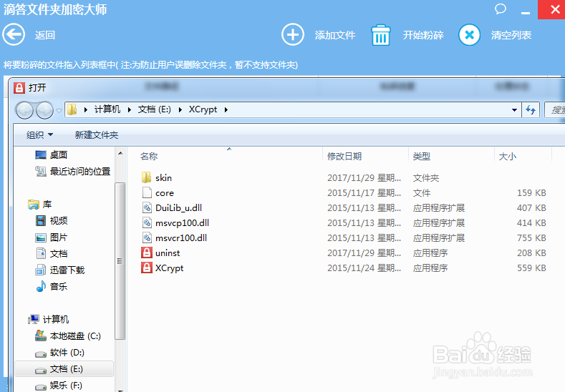
Task: Select the uninst application icon
Action: click(x=147, y=253)
